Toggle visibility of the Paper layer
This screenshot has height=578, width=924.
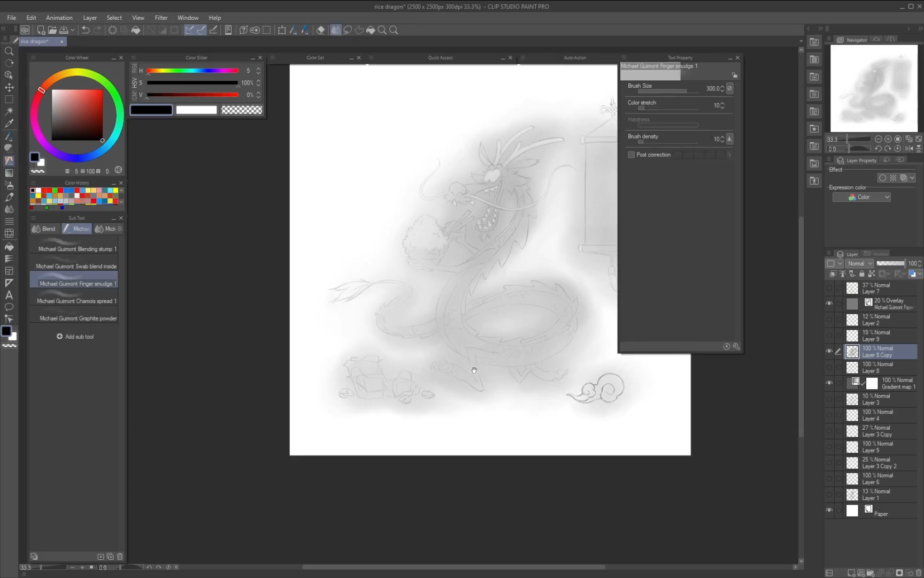[x=829, y=511]
